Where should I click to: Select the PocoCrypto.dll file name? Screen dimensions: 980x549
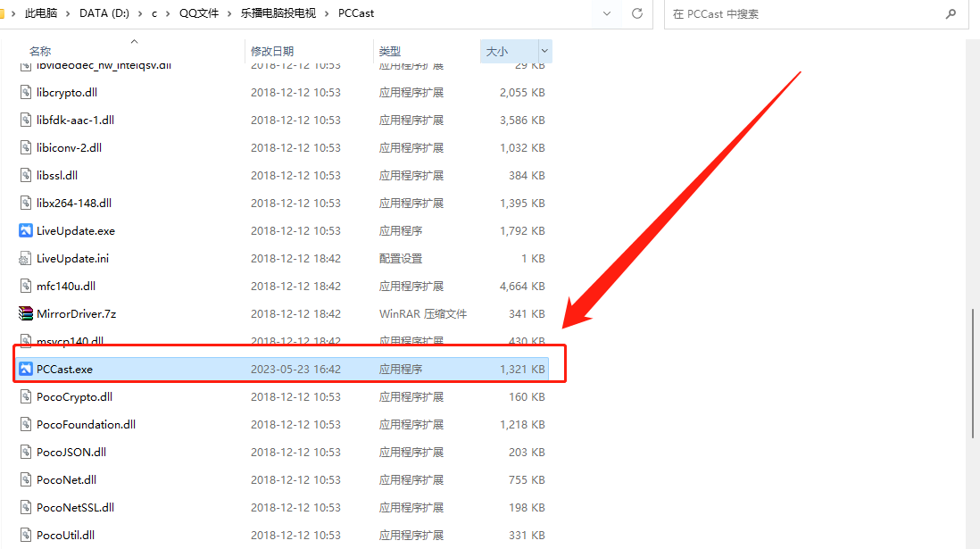(x=74, y=396)
